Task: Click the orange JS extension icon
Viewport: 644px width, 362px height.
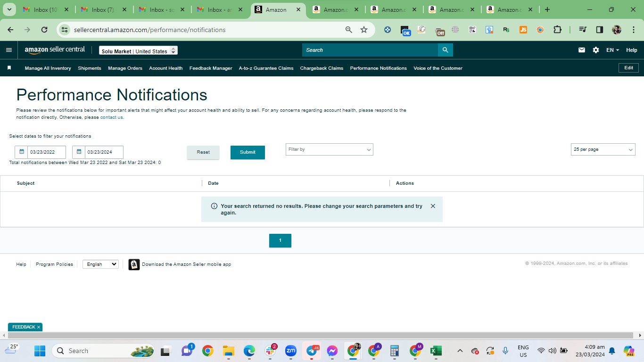Action: [523, 30]
